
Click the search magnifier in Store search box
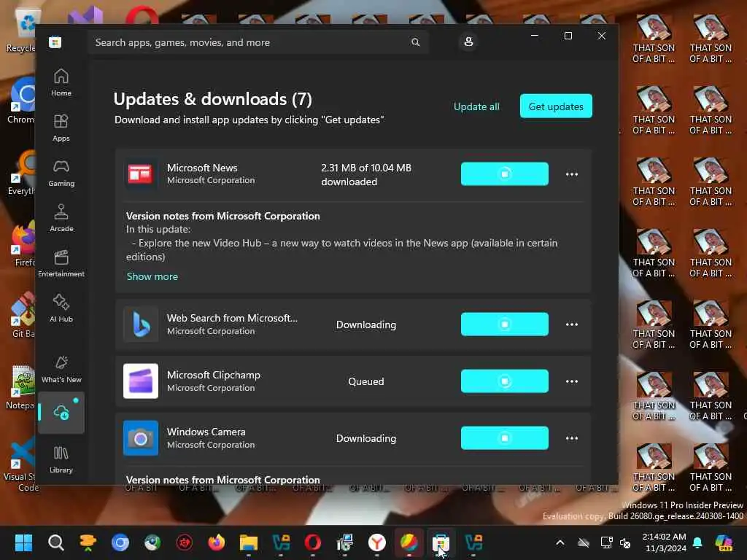click(x=415, y=42)
